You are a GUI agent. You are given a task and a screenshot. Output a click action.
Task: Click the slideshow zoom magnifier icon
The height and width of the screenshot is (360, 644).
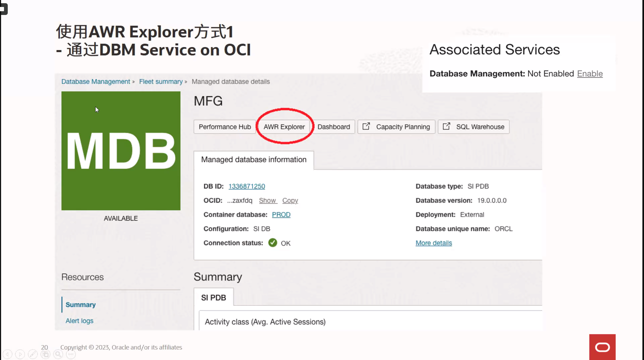tap(58, 354)
